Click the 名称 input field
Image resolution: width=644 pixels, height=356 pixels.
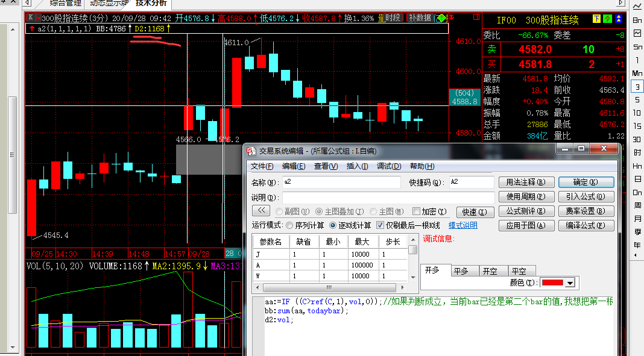pos(341,182)
